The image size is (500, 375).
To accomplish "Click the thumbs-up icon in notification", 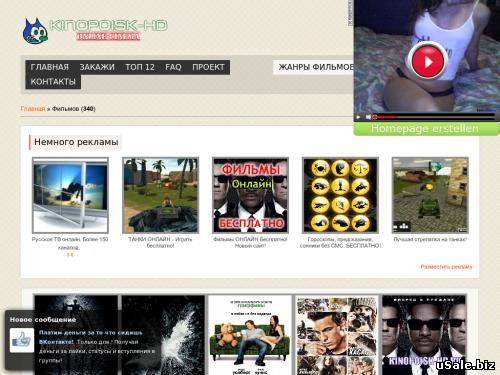I will tap(22, 340).
